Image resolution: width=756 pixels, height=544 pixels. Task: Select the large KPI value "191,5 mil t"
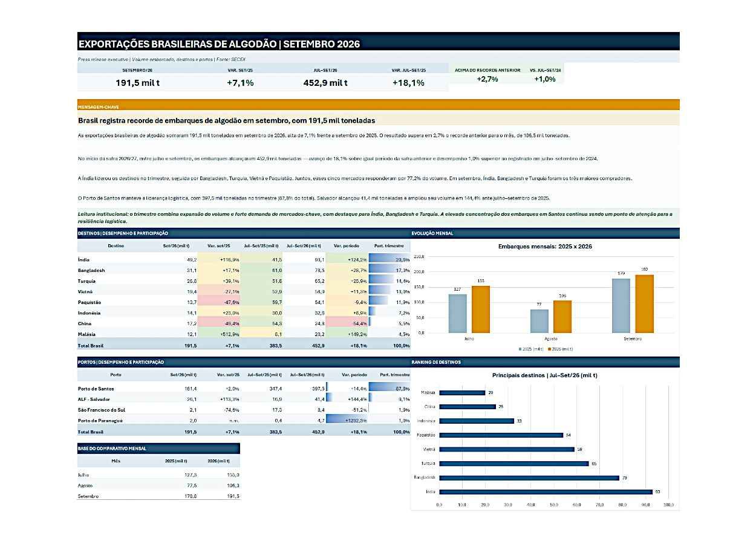137,83
